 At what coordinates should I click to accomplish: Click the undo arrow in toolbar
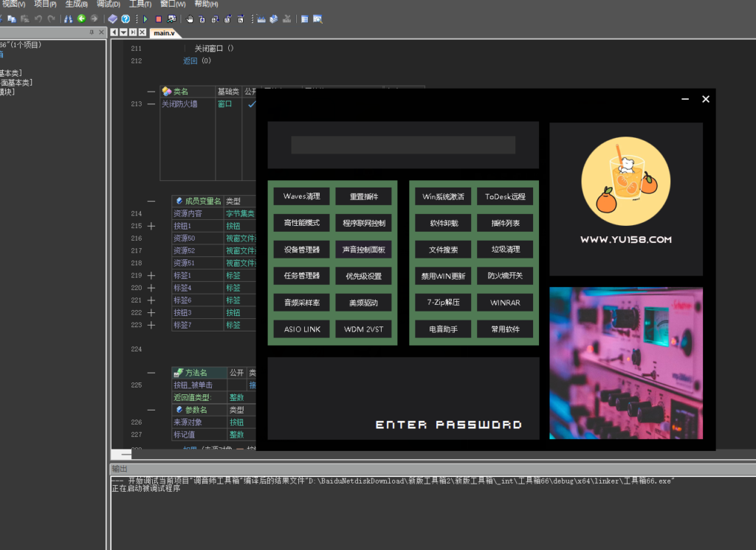38,18
